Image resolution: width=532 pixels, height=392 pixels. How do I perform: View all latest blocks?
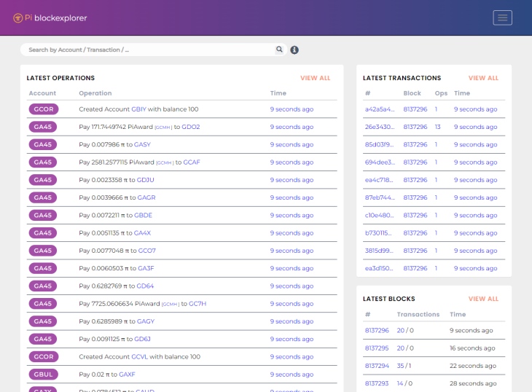[483, 299]
